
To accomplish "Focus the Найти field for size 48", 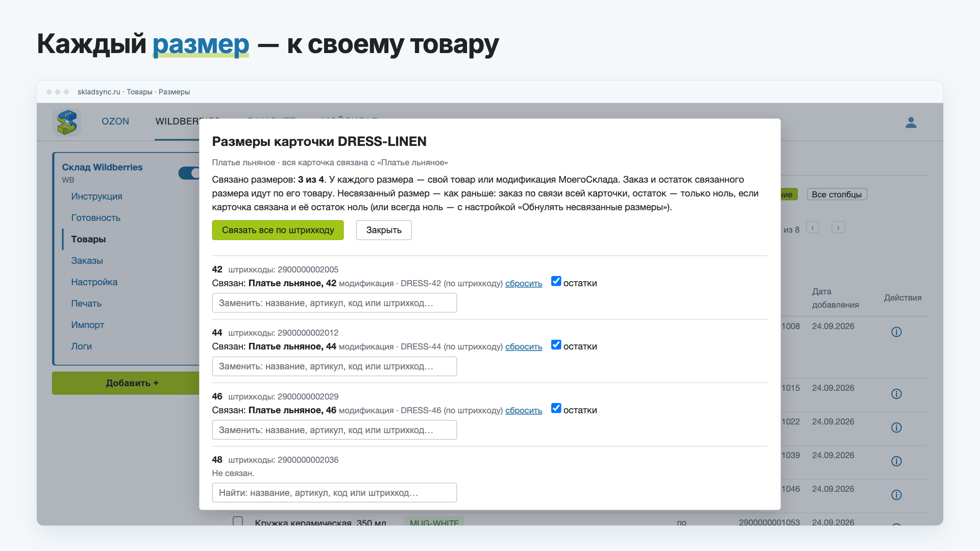I will 334,493.
